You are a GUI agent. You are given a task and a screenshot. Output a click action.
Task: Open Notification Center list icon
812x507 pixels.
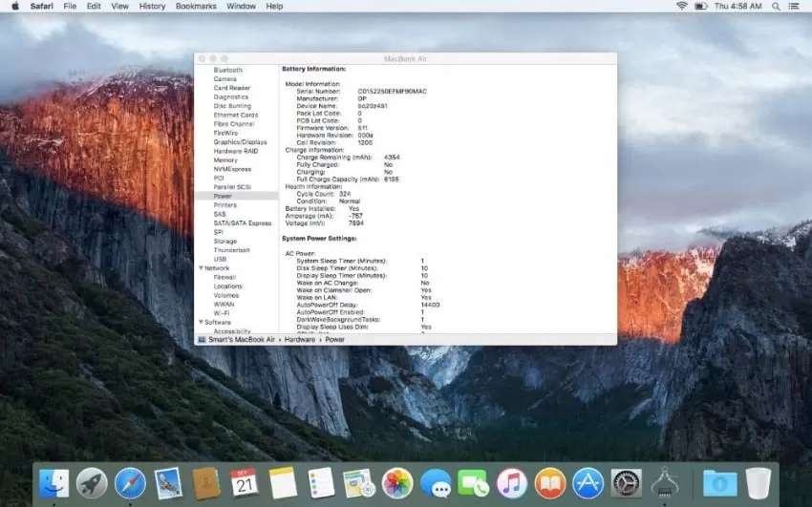coord(793,7)
